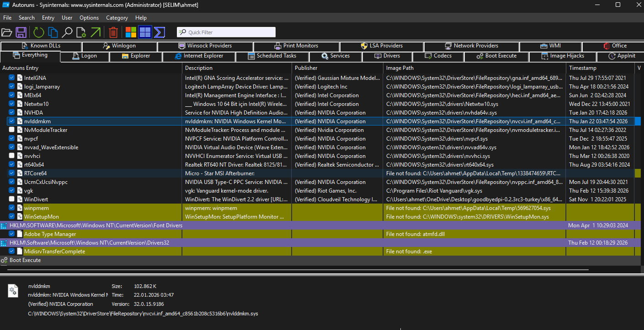
Task: Open the Category menu
Action: tap(117, 18)
